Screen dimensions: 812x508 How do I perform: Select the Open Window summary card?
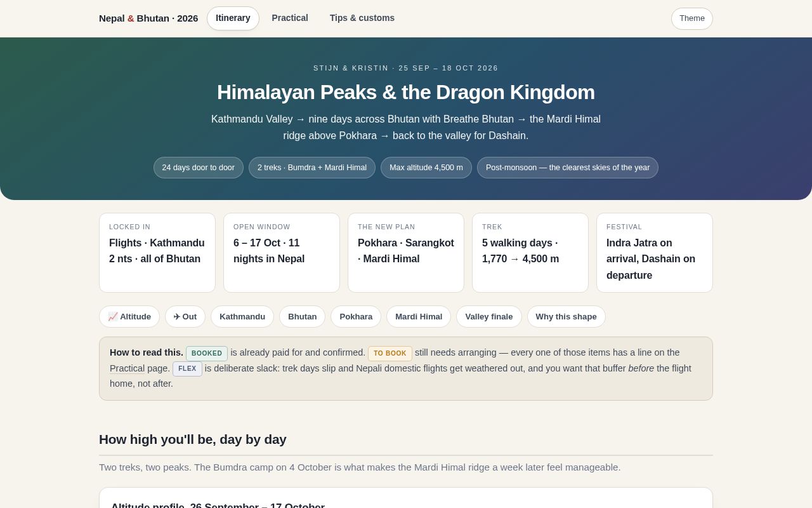pos(282,253)
